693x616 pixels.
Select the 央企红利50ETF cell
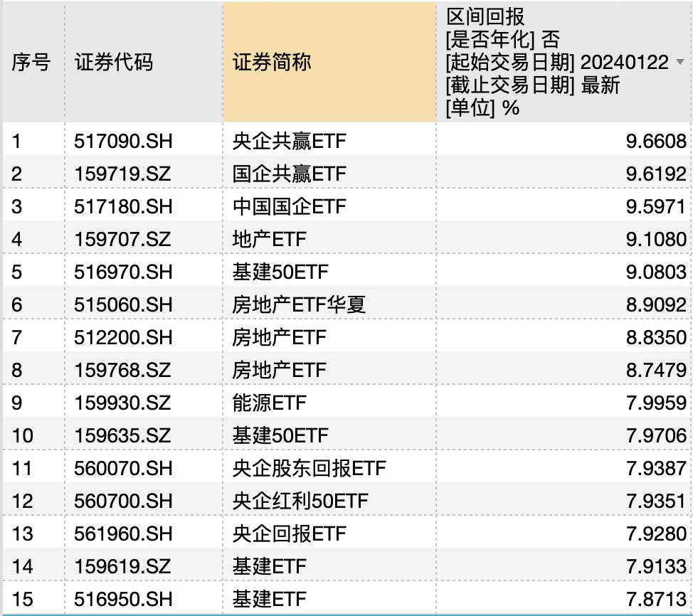[x=300, y=501]
